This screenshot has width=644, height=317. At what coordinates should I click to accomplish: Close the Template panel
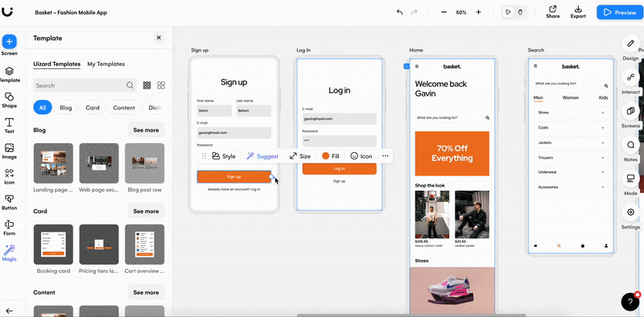click(159, 38)
